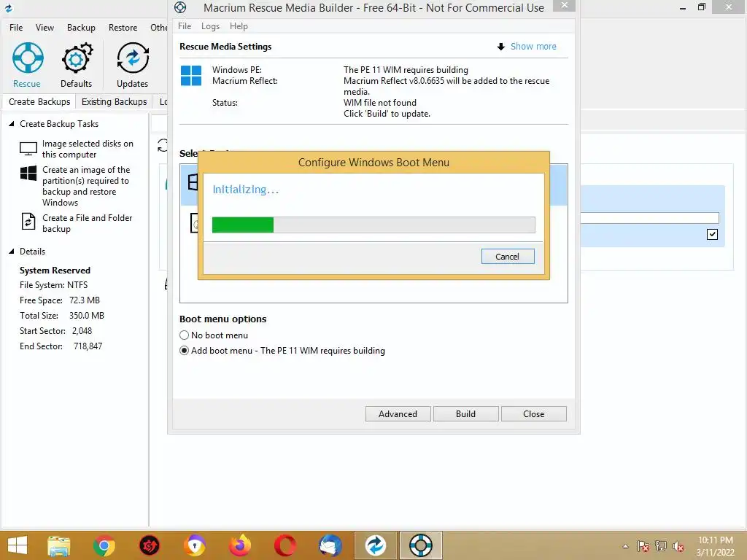Open File menu in Rescue Media Builder
Viewport: 747px width, 560px height.
tap(185, 26)
